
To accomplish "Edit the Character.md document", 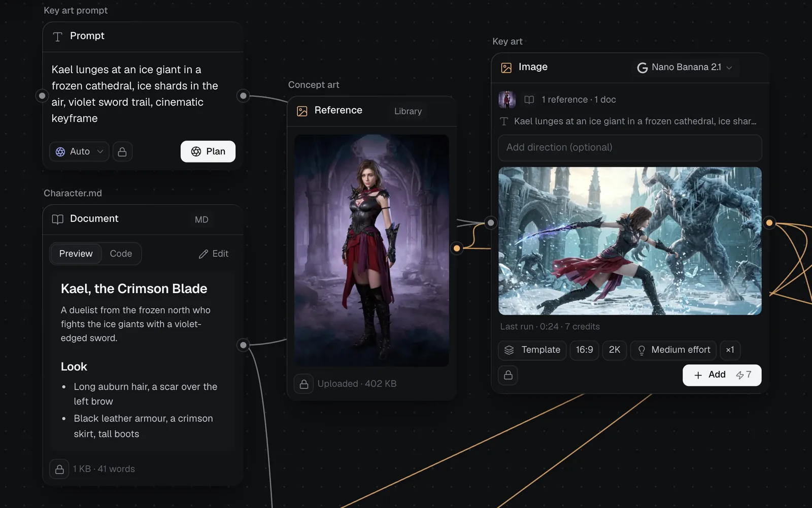I will click(x=214, y=253).
